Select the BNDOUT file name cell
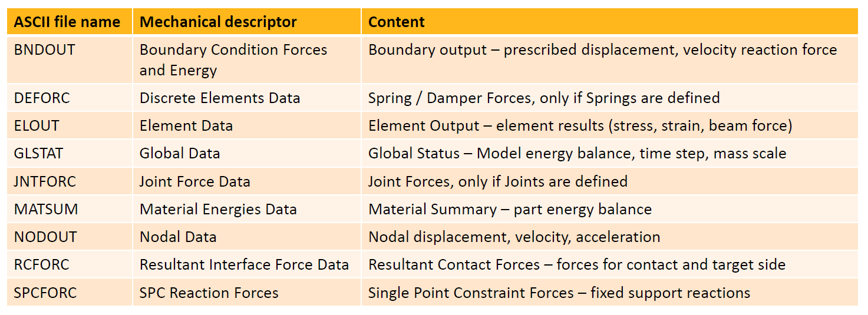The height and width of the screenshot is (315, 868). (x=70, y=59)
